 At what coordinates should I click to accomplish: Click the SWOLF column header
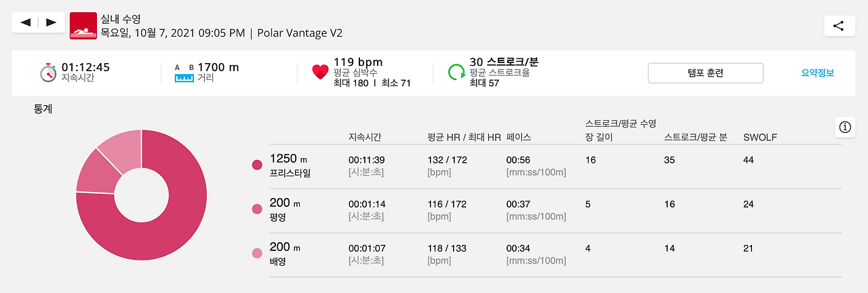click(760, 137)
